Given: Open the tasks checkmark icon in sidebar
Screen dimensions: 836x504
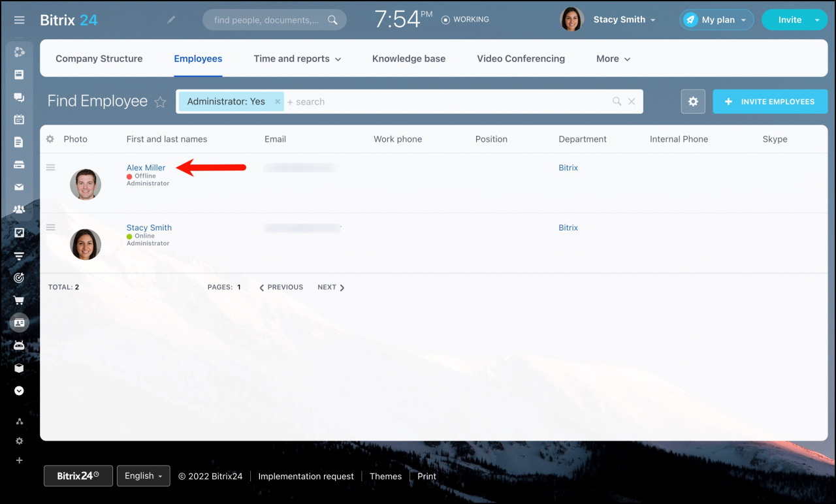Looking at the screenshot, I should [19, 232].
